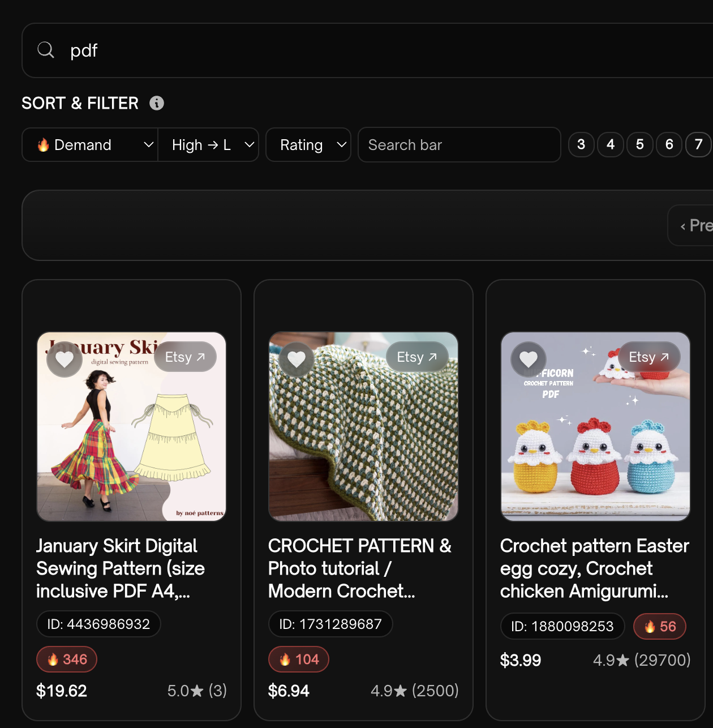Go to page 3

(581, 145)
